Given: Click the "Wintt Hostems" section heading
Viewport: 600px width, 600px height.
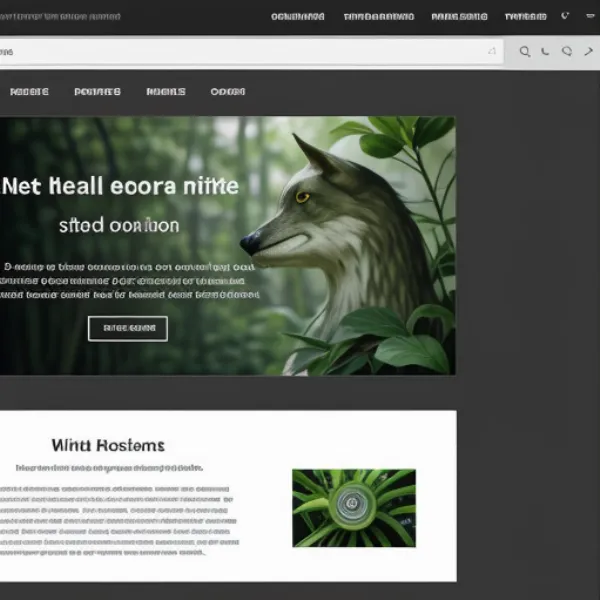Looking at the screenshot, I should [x=108, y=445].
